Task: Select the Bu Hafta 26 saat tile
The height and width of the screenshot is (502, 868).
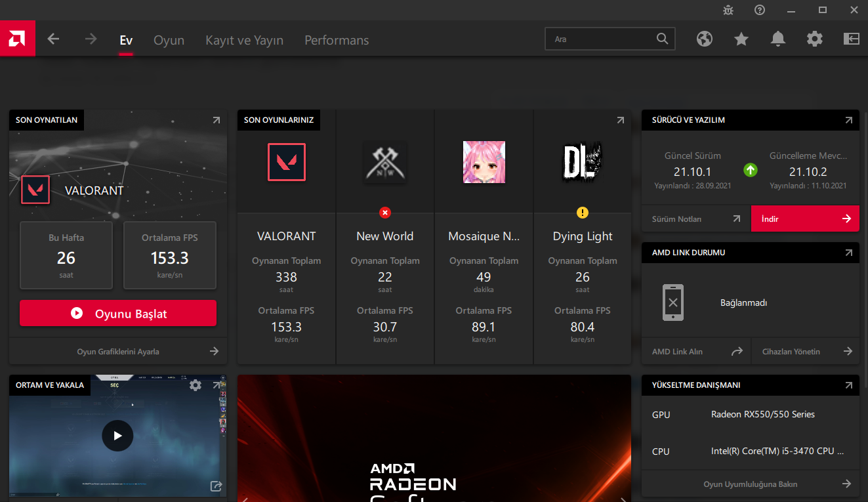Action: [66, 255]
